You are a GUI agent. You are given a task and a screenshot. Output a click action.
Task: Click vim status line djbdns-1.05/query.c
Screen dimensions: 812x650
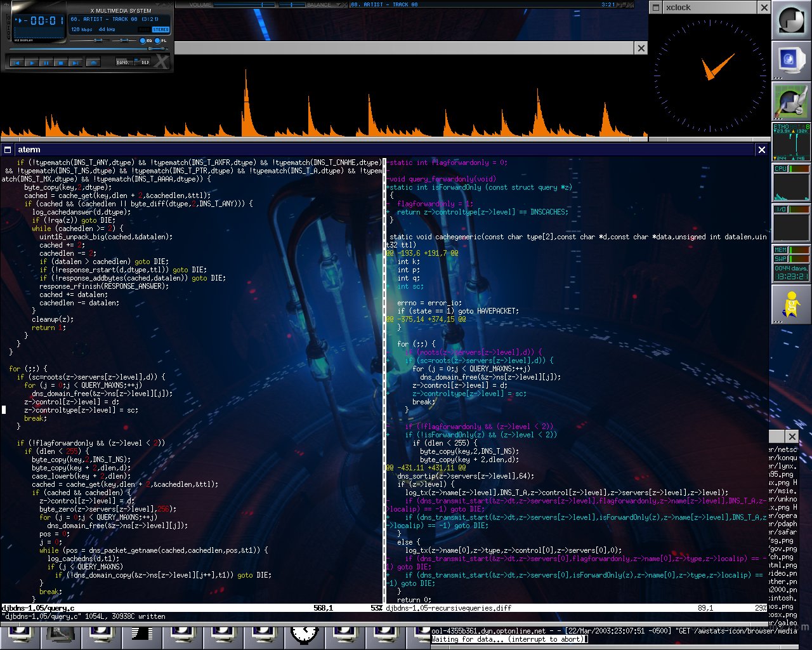click(x=192, y=608)
